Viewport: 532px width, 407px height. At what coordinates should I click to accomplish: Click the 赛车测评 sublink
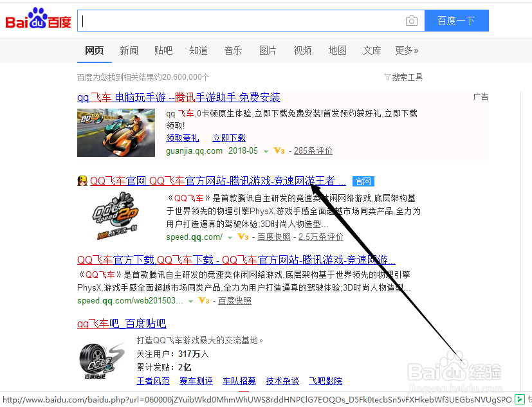click(x=196, y=381)
